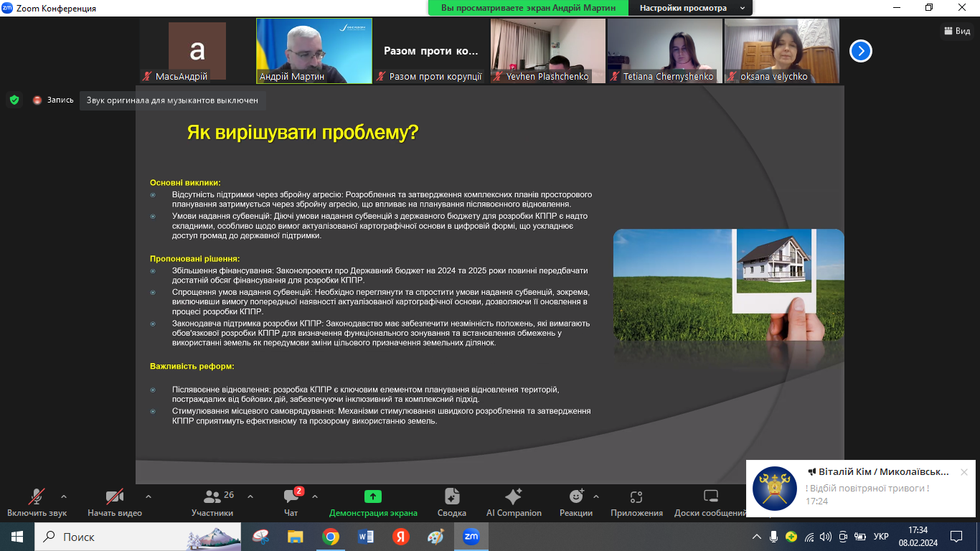Click the Важливість реформ: heading
Screen dimensions: 980x551
click(192, 366)
